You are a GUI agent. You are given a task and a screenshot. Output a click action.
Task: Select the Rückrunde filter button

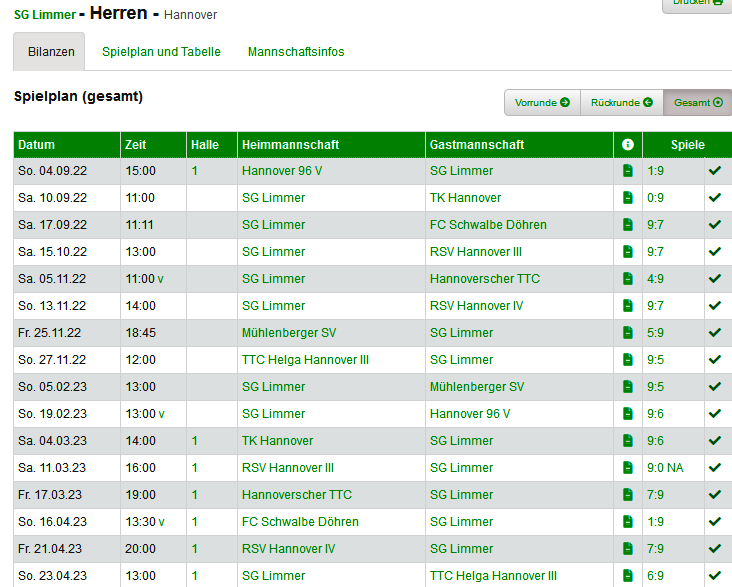[x=621, y=103]
